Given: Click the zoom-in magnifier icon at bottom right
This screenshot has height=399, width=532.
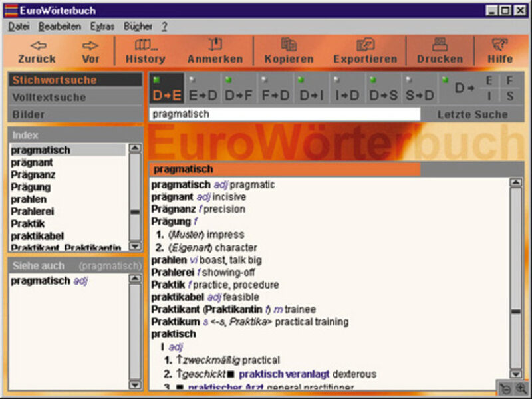Looking at the screenshot, I should pyautogui.click(x=521, y=388).
